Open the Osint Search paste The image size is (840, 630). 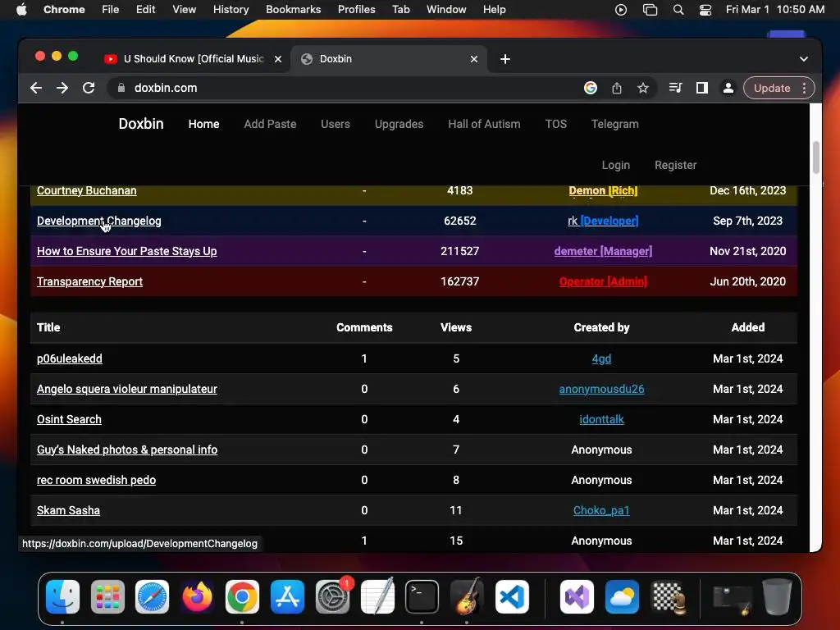(69, 419)
